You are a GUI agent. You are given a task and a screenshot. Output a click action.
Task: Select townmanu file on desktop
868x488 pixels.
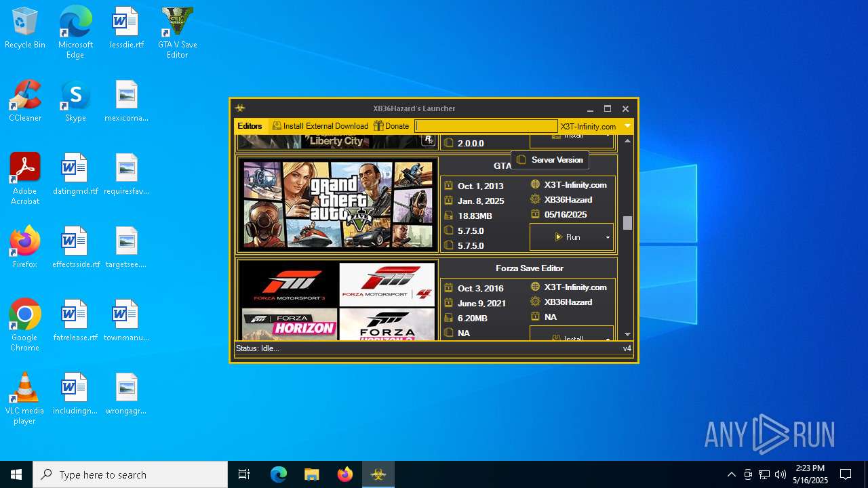coord(126,321)
